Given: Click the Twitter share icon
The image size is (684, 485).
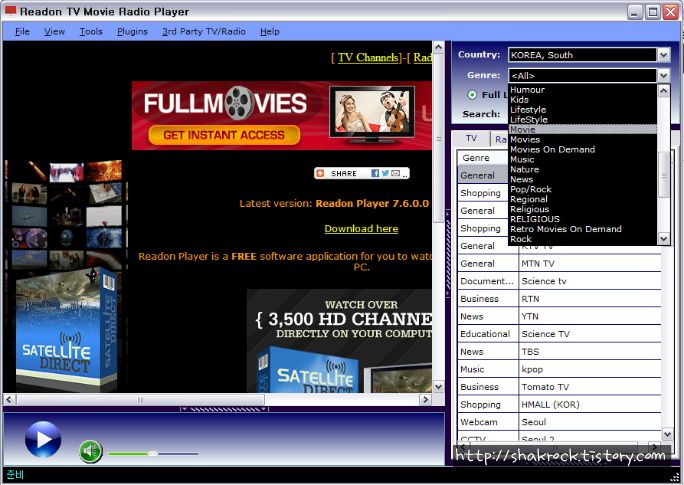Looking at the screenshot, I should click(385, 173).
